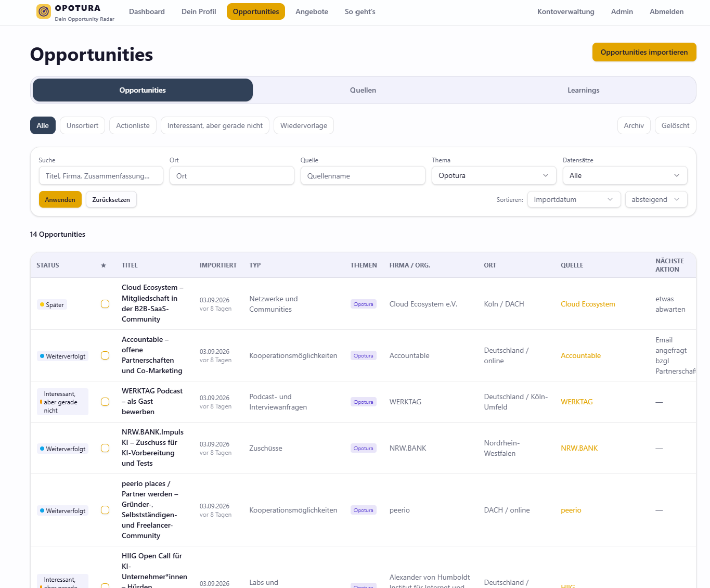
Task: Filter by Unsortiert
Action: click(83, 125)
